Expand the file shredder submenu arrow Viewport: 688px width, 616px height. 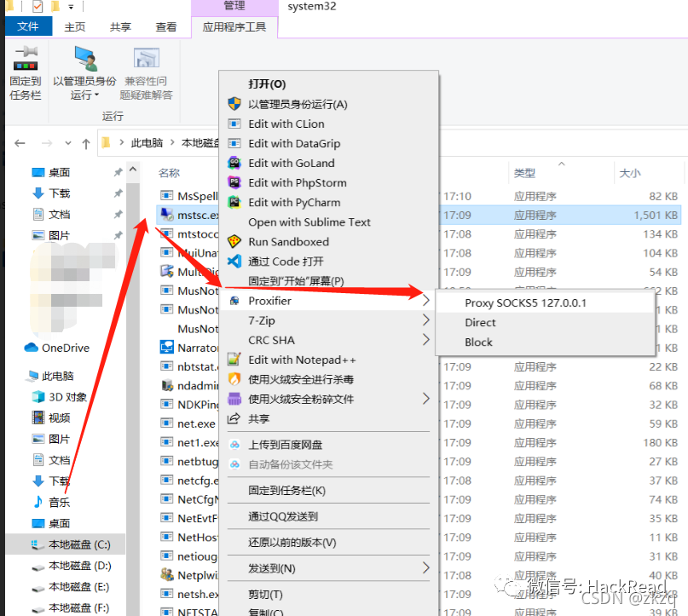[x=425, y=399]
